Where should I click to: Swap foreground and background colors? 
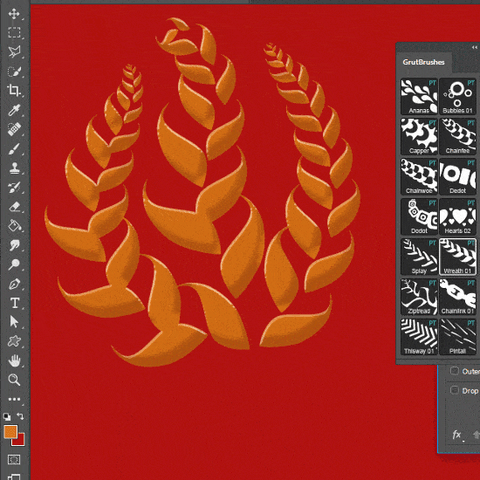(x=21, y=416)
